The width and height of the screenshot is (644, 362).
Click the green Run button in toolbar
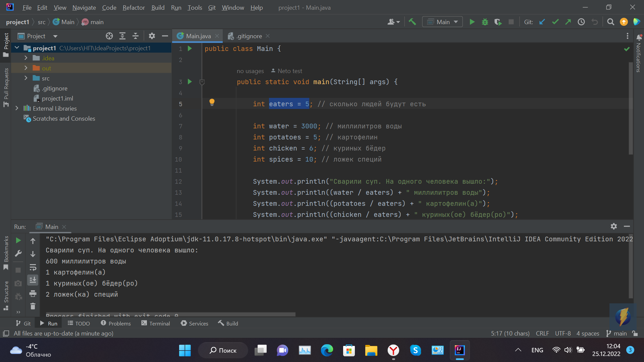coord(472,22)
